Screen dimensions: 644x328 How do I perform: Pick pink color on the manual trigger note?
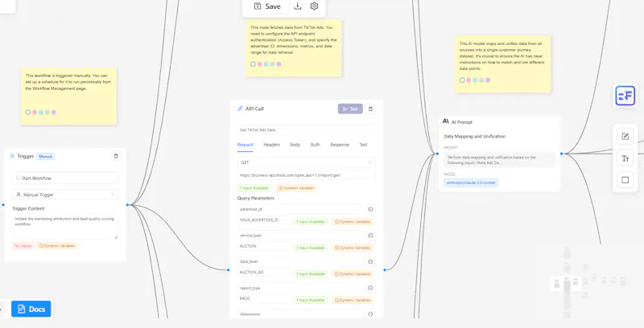[35, 113]
